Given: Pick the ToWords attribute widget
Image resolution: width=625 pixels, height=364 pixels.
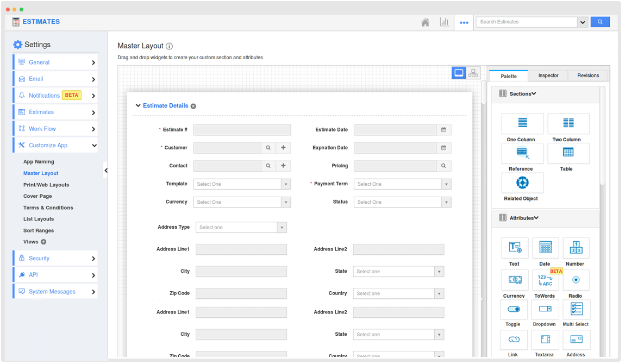Looking at the screenshot, I should click(545, 280).
